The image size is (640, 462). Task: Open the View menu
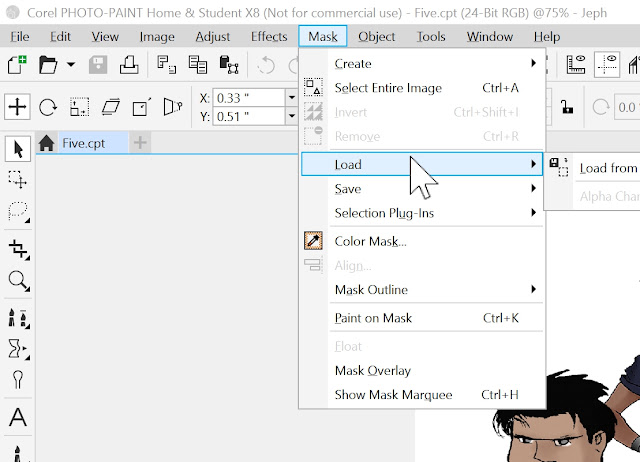pyautogui.click(x=105, y=37)
